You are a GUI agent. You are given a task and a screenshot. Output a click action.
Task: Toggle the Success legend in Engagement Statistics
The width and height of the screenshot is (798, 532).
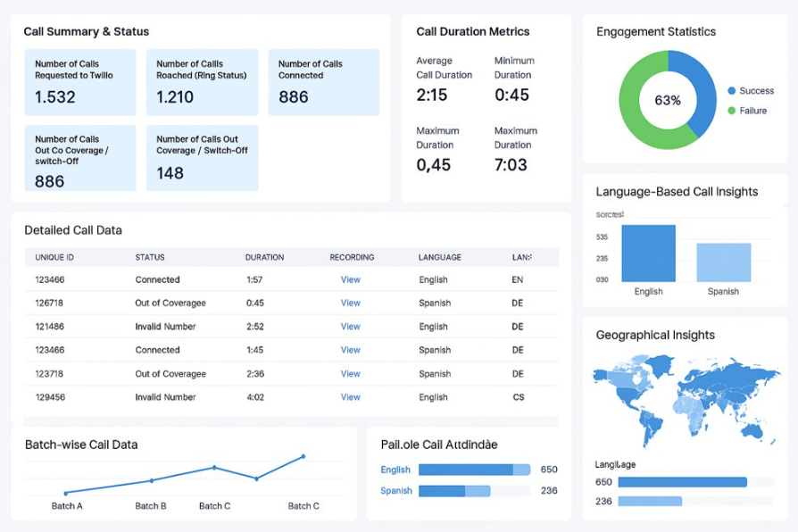click(x=753, y=90)
